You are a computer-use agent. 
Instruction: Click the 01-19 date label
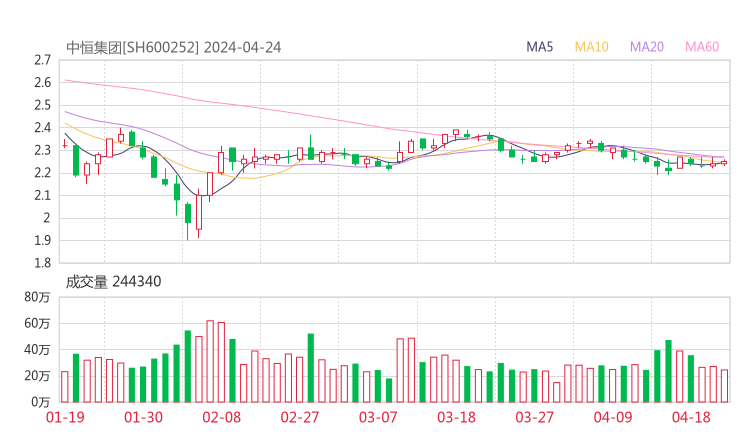pyautogui.click(x=65, y=417)
